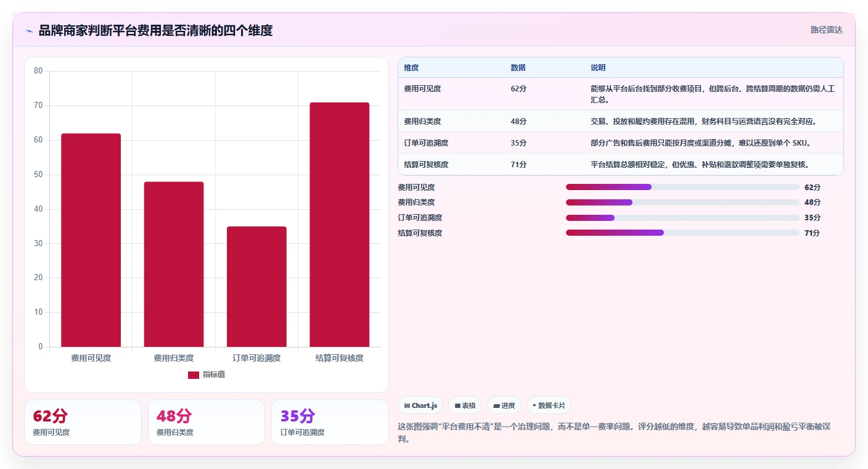Click the 62分 progress value label

point(813,188)
